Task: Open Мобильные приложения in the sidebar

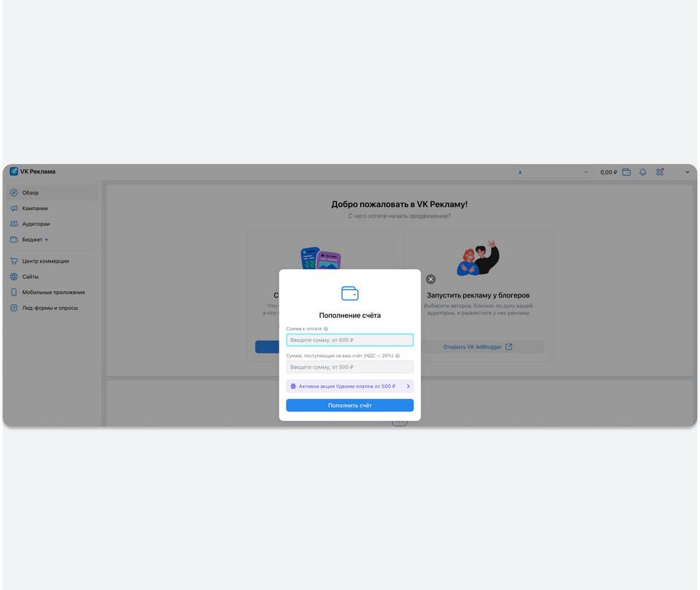Action: click(52, 292)
